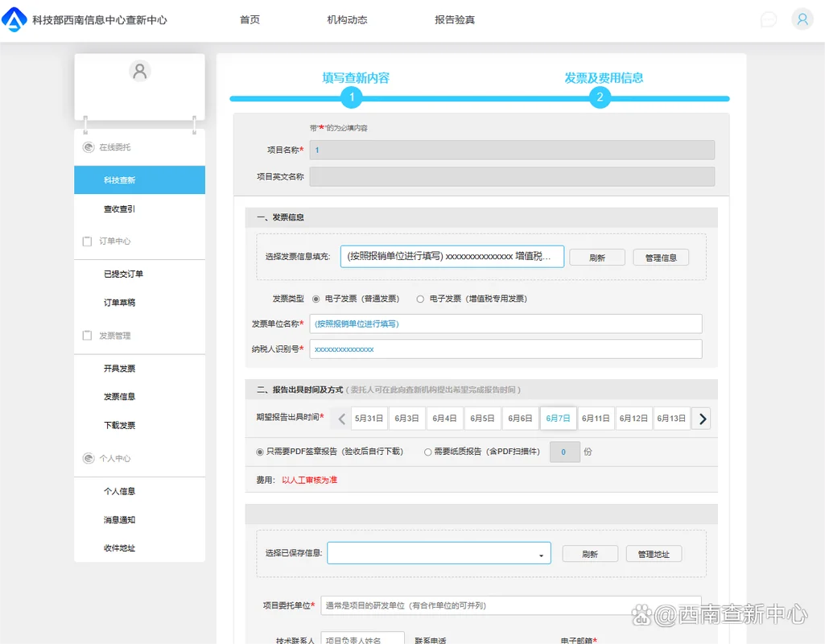Open 下载发票 in the sidebar

[119, 425]
